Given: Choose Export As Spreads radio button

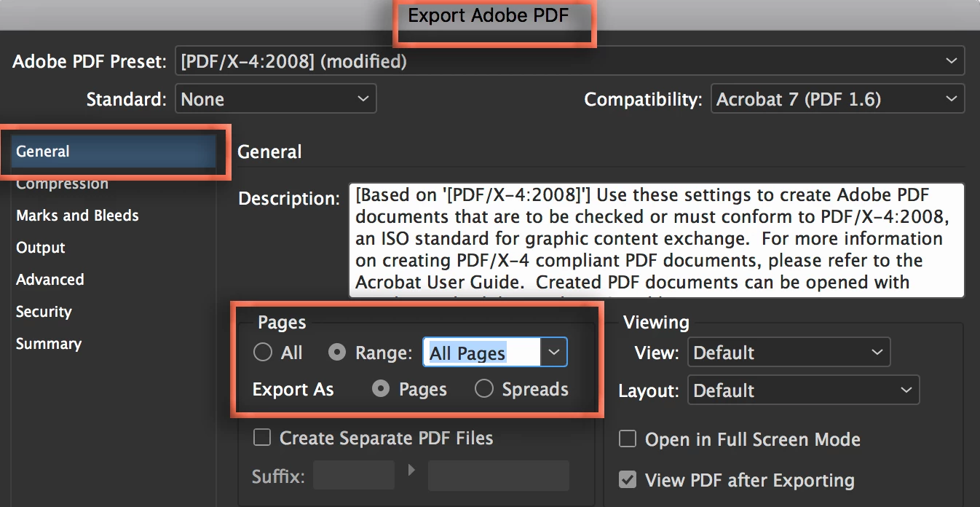Looking at the screenshot, I should pyautogui.click(x=484, y=389).
